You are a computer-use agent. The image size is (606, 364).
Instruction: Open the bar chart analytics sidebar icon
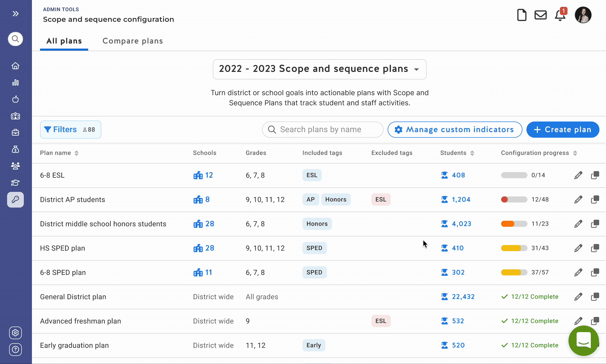point(15,83)
